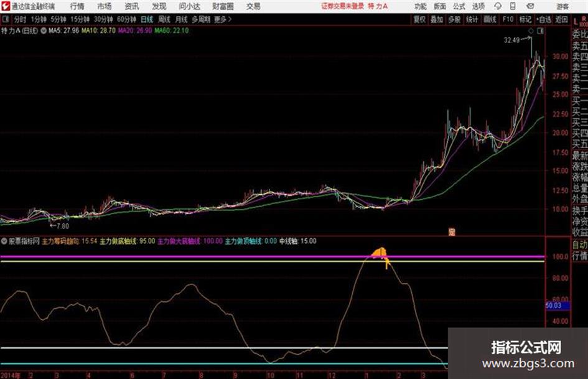Click the diamond icon at chart top-right
Screen dimensions: 588x379
pyautogui.click(x=531, y=31)
